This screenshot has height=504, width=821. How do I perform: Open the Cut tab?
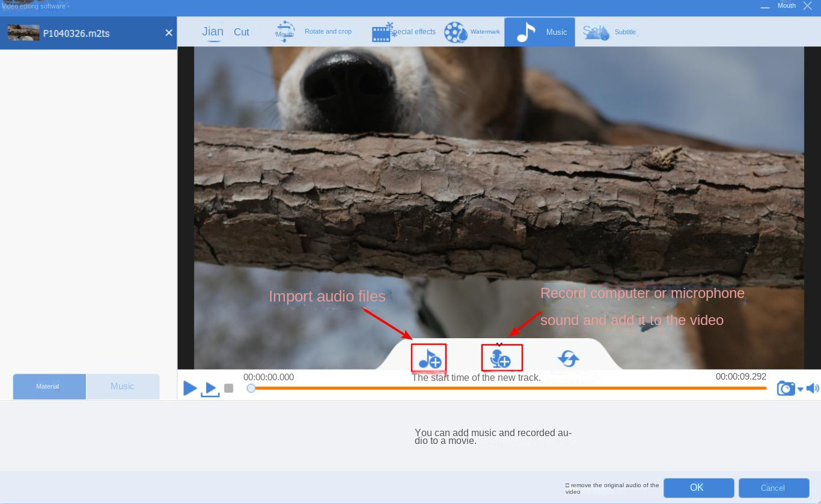coord(241,31)
